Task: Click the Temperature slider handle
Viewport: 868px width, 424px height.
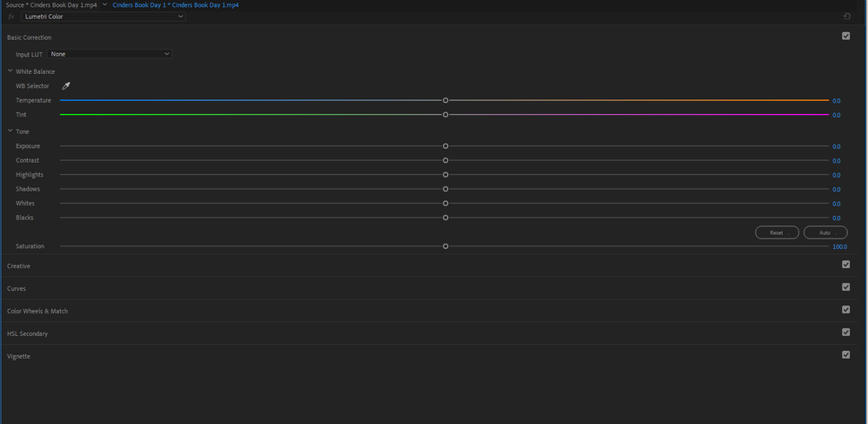Action: [445, 100]
